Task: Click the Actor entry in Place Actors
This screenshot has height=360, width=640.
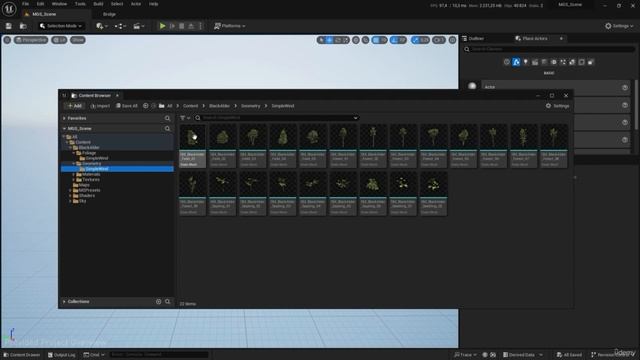Action: click(549, 87)
